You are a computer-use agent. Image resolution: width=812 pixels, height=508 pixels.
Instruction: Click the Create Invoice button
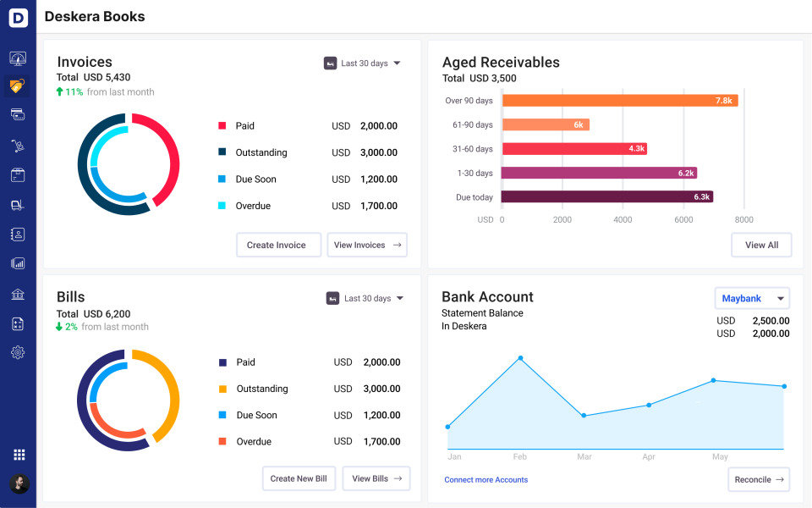[x=278, y=245]
